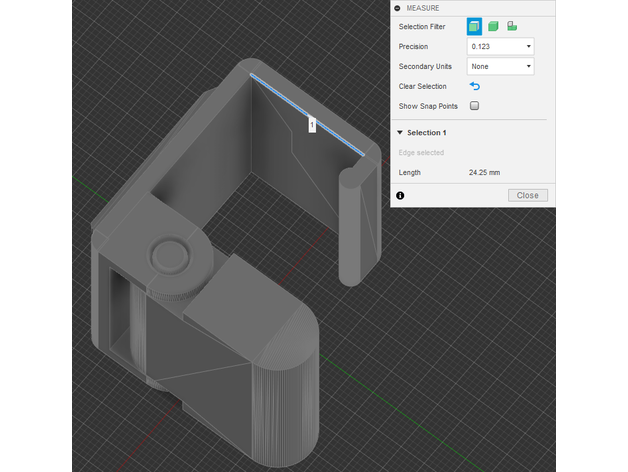This screenshot has width=628, height=472.
Task: Collapse the Selection 1 section
Action: point(400,132)
